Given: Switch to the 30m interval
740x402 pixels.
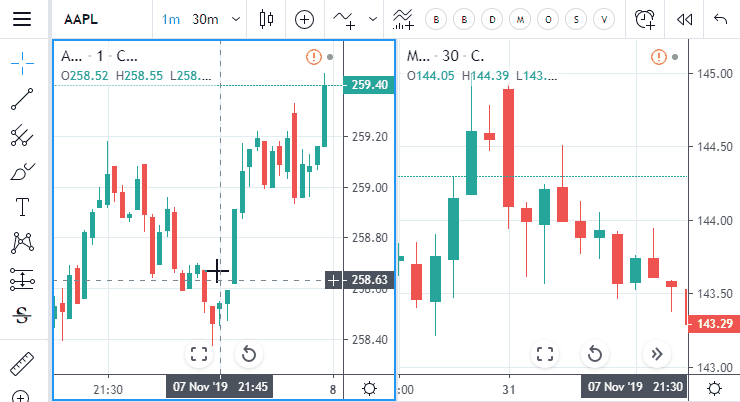Looking at the screenshot, I should click(205, 19).
